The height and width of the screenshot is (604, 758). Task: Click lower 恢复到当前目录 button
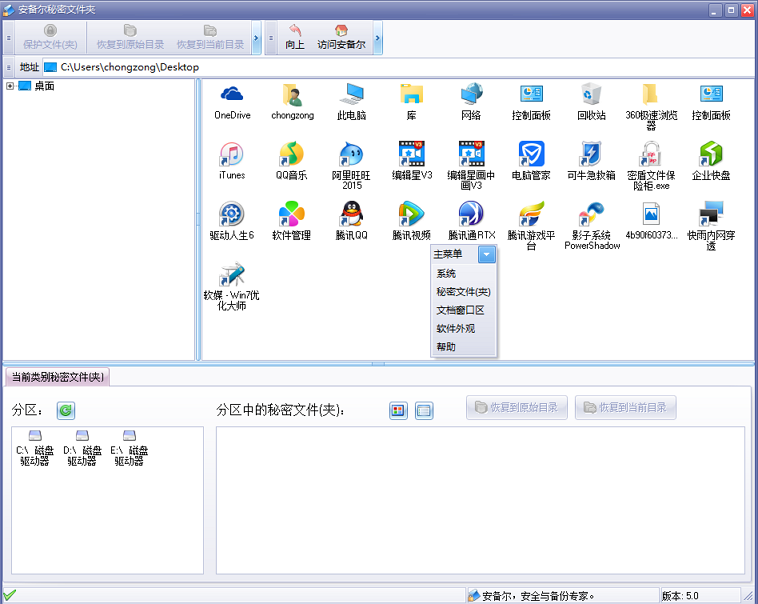[x=626, y=408]
